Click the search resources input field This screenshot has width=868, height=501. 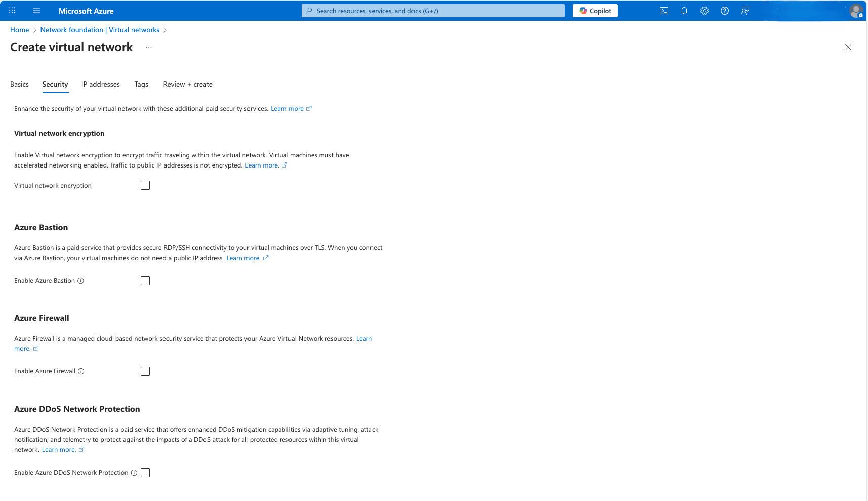tap(433, 10)
